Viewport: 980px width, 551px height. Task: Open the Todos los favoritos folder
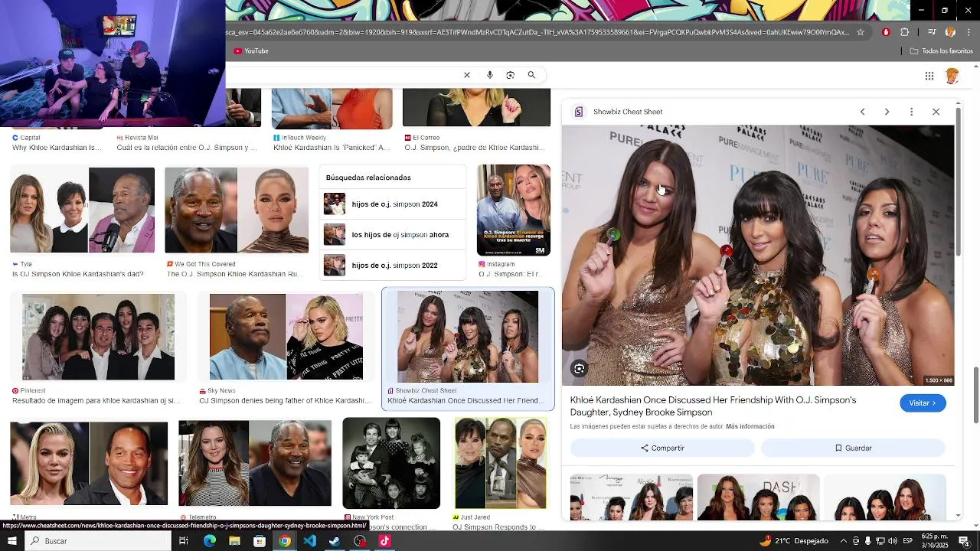point(942,51)
